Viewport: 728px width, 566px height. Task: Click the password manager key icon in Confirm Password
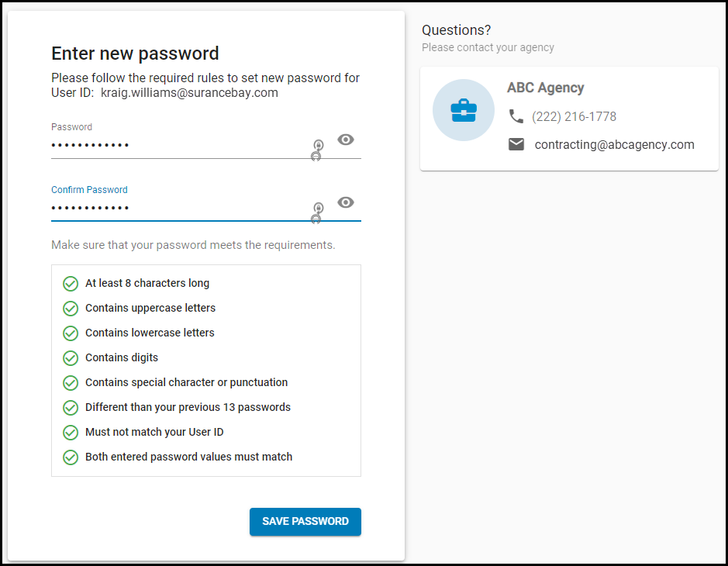click(318, 212)
